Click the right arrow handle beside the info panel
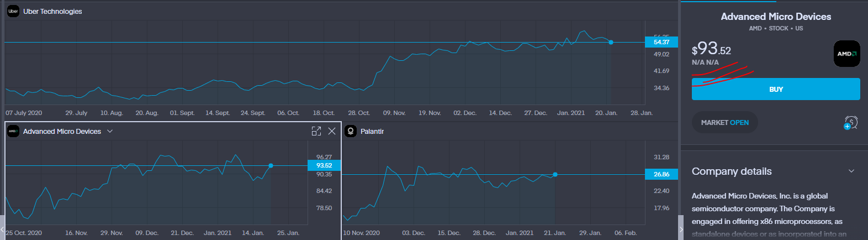This screenshot has height=240, width=868. pos(680,228)
